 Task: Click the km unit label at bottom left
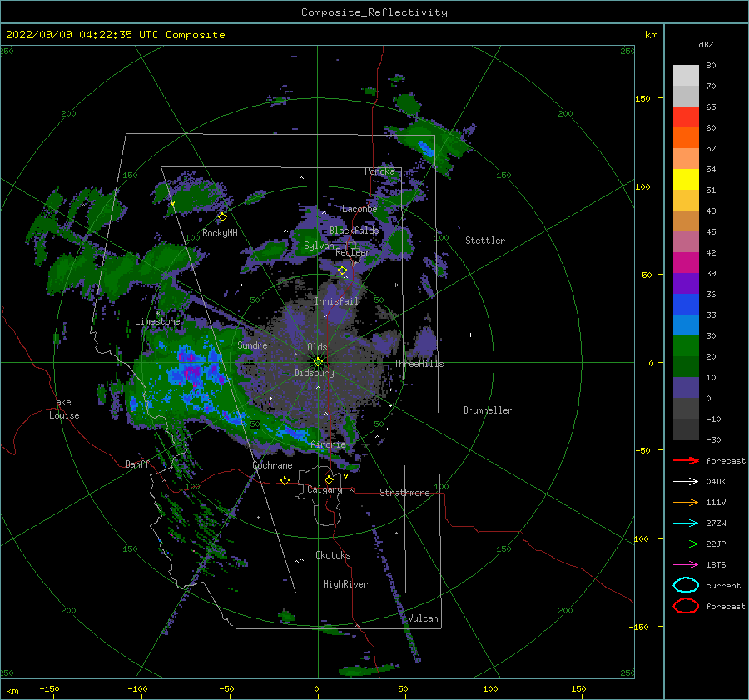pos(12,691)
